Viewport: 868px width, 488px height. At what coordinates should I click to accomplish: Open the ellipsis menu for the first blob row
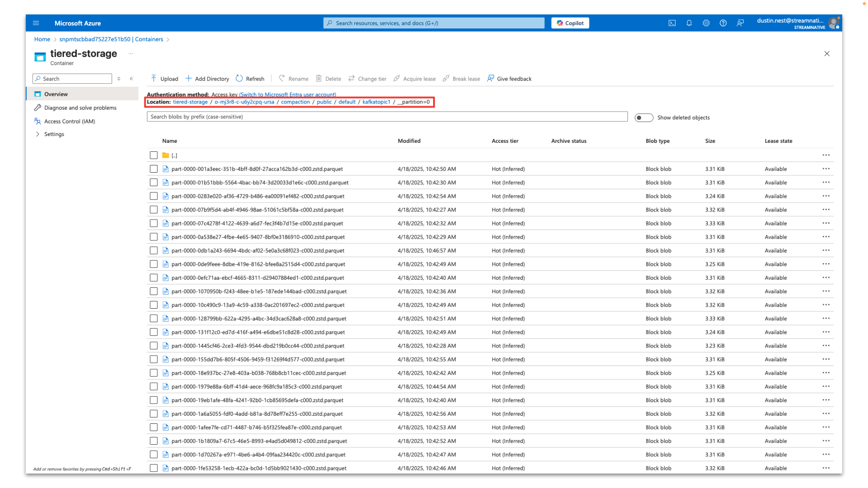click(826, 169)
